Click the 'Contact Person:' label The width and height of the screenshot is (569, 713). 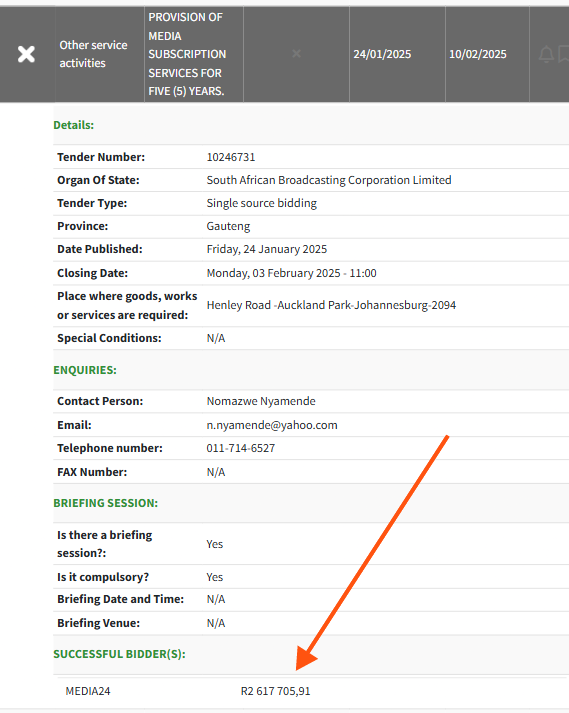[x=100, y=401]
